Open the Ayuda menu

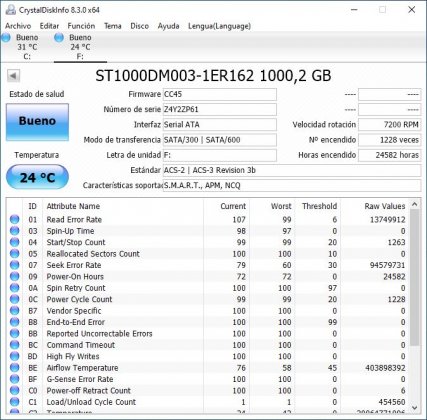tap(168, 26)
